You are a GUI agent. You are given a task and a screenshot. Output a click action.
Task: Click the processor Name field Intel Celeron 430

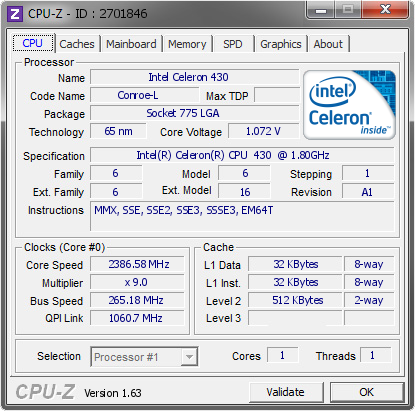[195, 77]
